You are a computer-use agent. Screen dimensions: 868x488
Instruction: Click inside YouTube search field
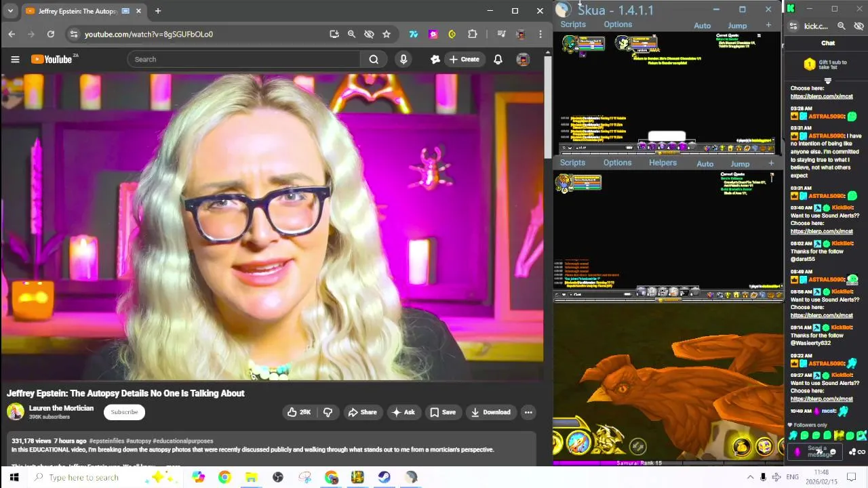coord(244,59)
